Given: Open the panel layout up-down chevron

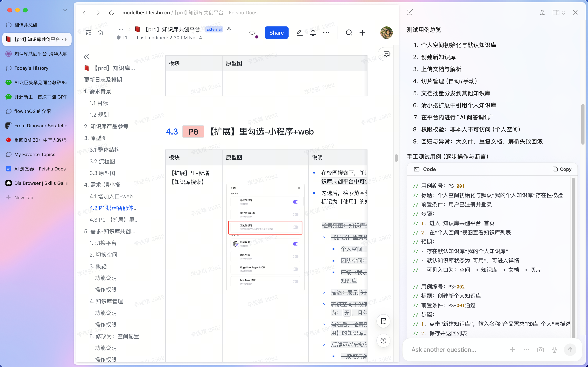Looking at the screenshot, I should pyautogui.click(x=563, y=12).
